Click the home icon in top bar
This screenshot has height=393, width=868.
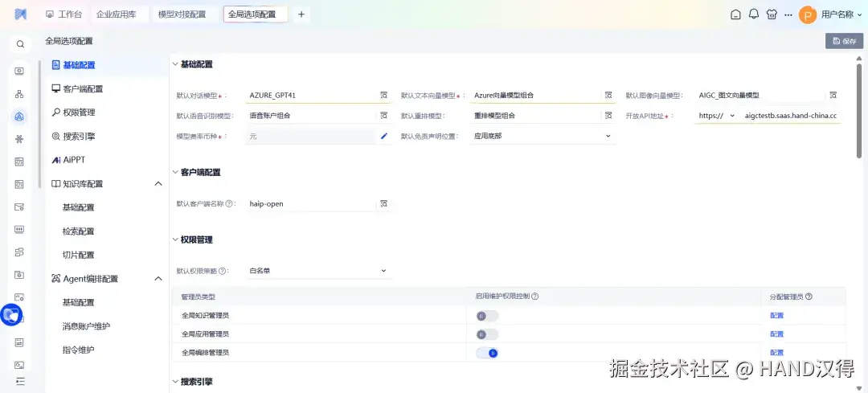pyautogui.click(x=735, y=14)
